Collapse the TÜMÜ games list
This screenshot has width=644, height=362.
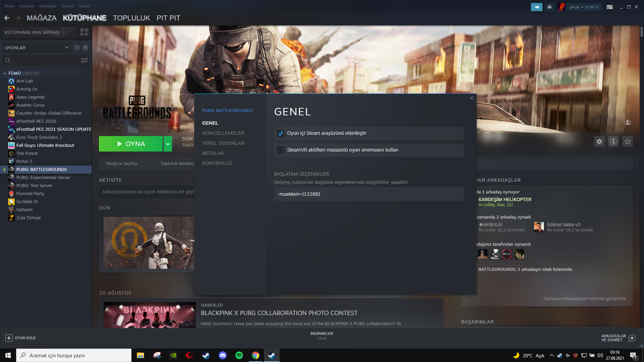(x=5, y=73)
